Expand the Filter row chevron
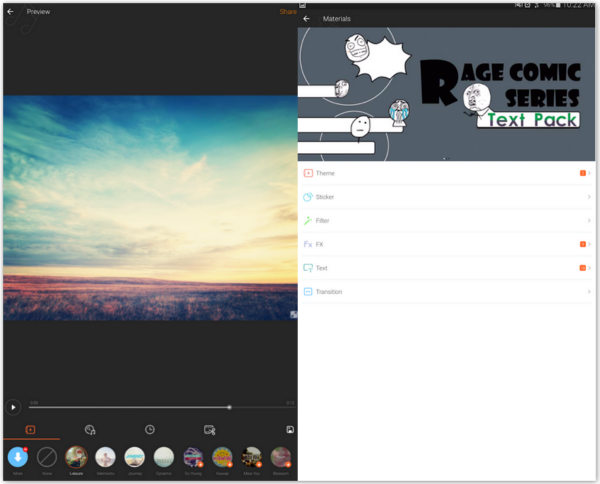 click(x=589, y=221)
